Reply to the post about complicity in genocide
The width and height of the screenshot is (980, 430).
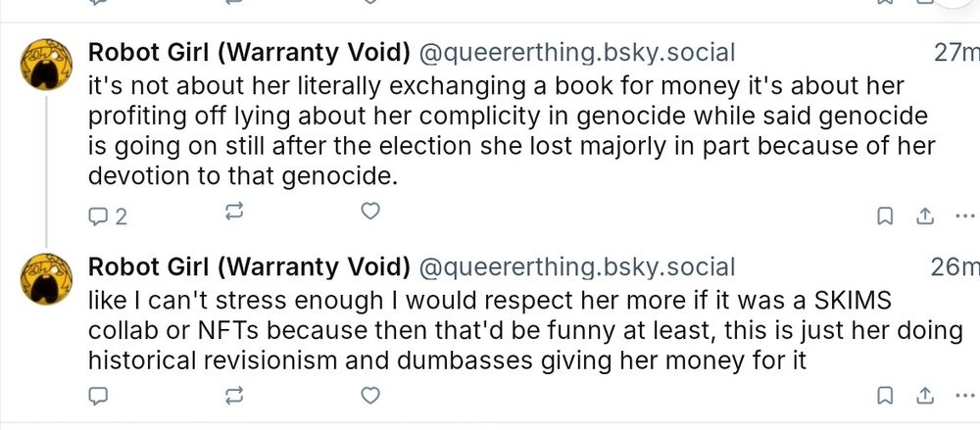pos(98,215)
